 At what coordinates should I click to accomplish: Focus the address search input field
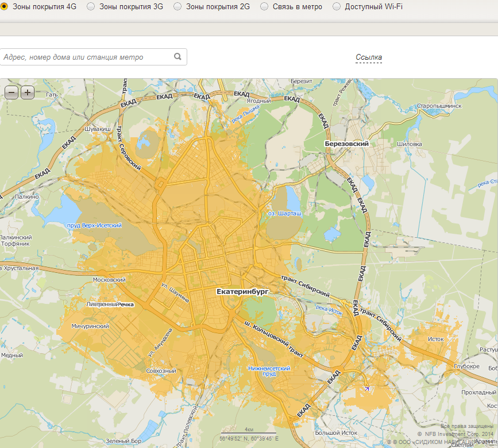pyautogui.click(x=86, y=57)
